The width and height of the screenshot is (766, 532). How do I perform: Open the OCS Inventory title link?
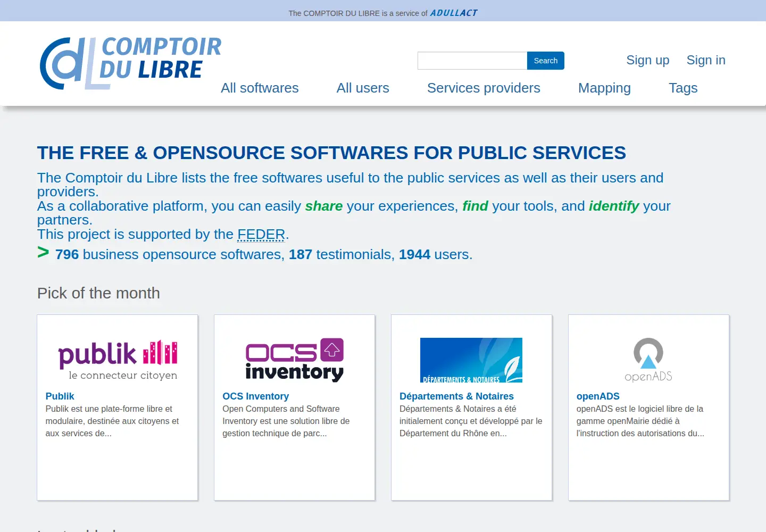[256, 396]
